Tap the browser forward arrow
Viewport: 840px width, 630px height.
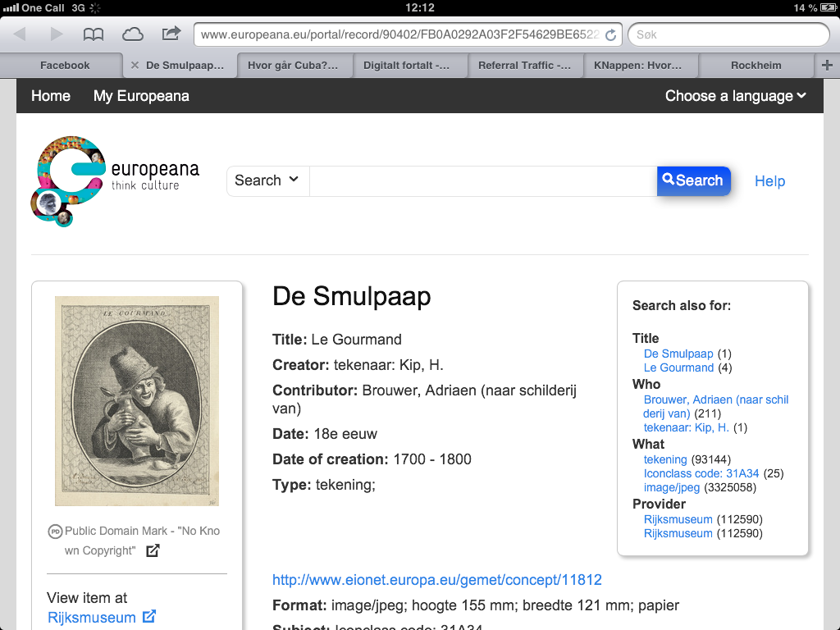click(57, 34)
